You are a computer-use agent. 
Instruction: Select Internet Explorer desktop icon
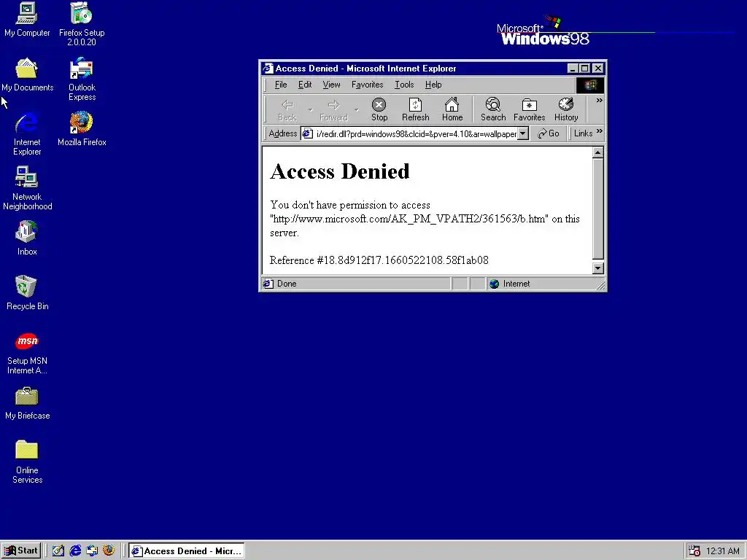click(x=27, y=134)
